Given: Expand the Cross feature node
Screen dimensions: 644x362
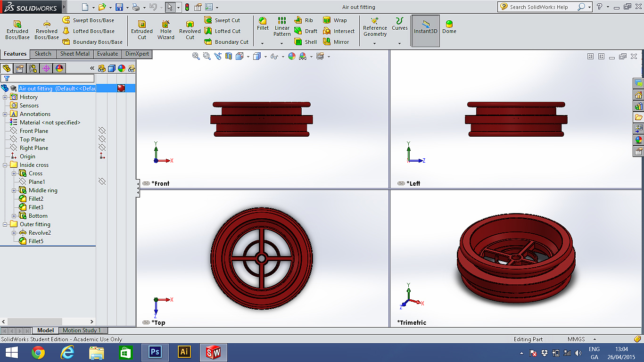Looking at the screenshot, I should 14,173.
